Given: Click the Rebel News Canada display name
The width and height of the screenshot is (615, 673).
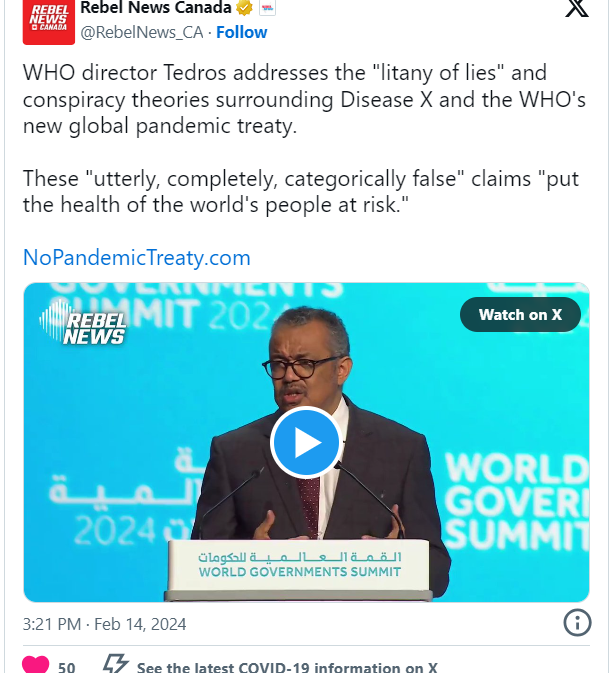Looking at the screenshot, I should coord(156,8).
